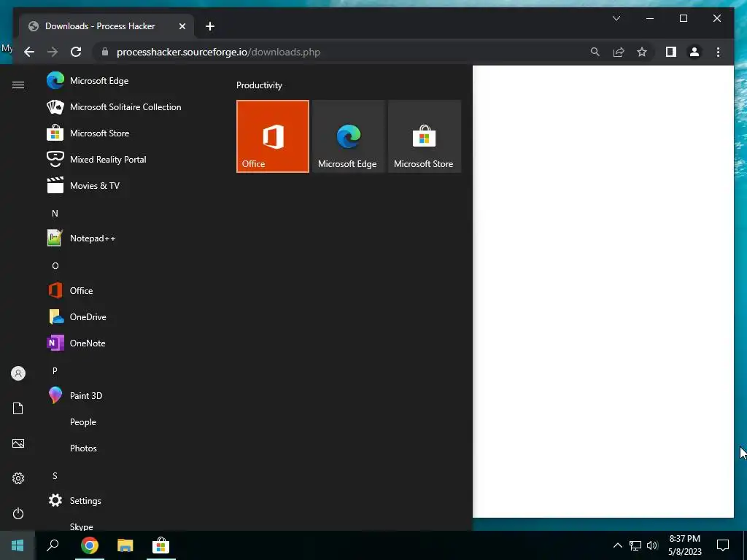Click the address bar URL
The height and width of the screenshot is (560, 747).
point(218,52)
